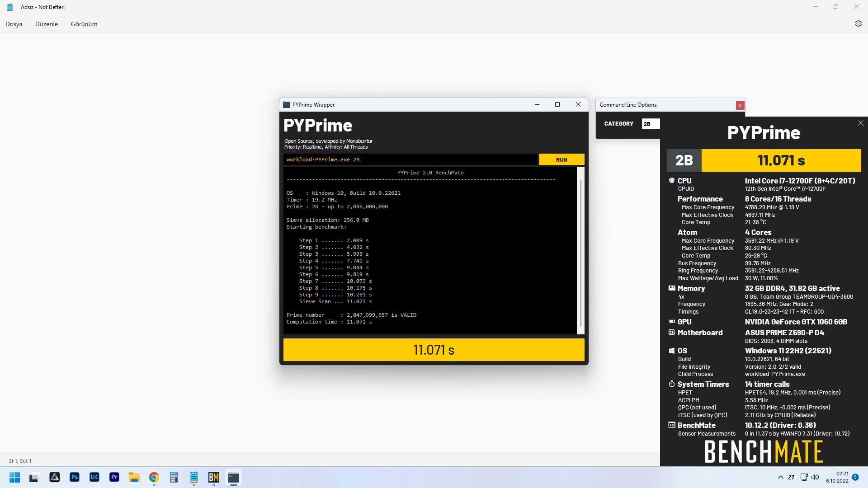Screen dimensions: 868x488
Task: Click the BENCHMATE logo at panel bottom
Action: (764, 451)
